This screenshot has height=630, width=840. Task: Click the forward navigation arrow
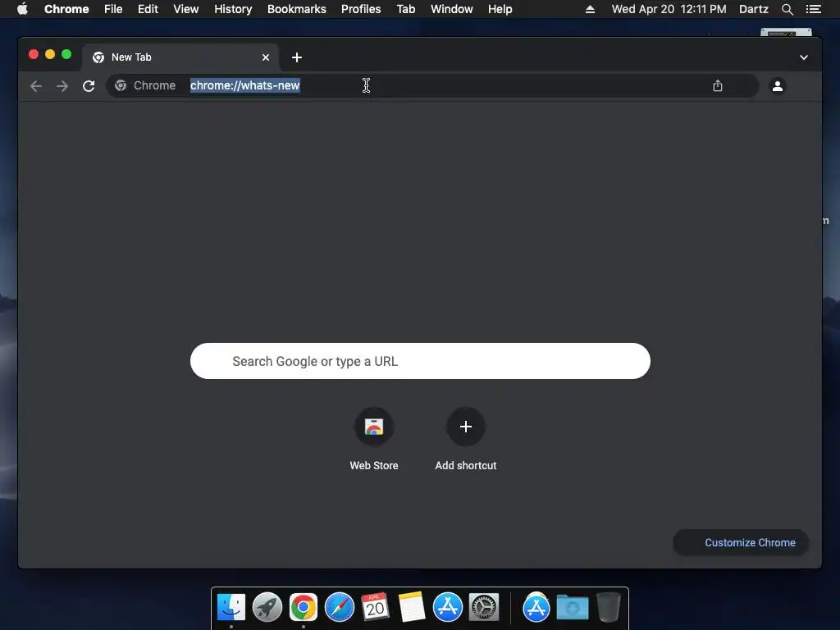tap(62, 85)
